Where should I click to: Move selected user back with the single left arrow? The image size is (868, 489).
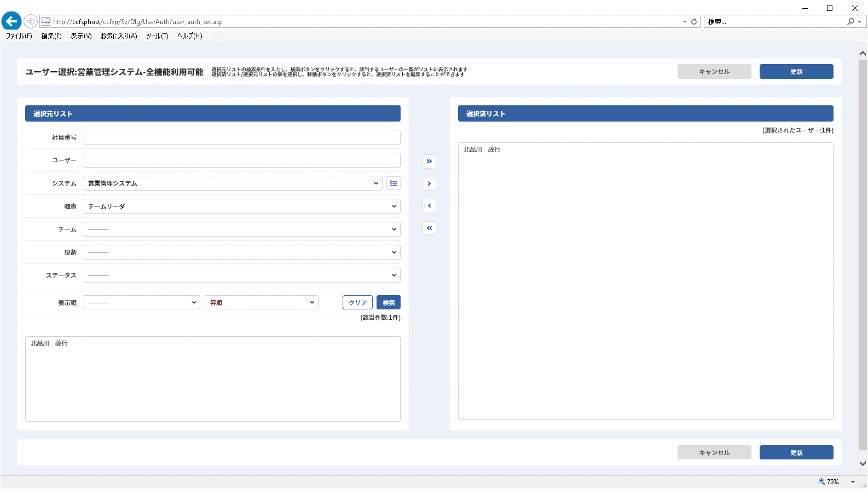click(x=429, y=206)
